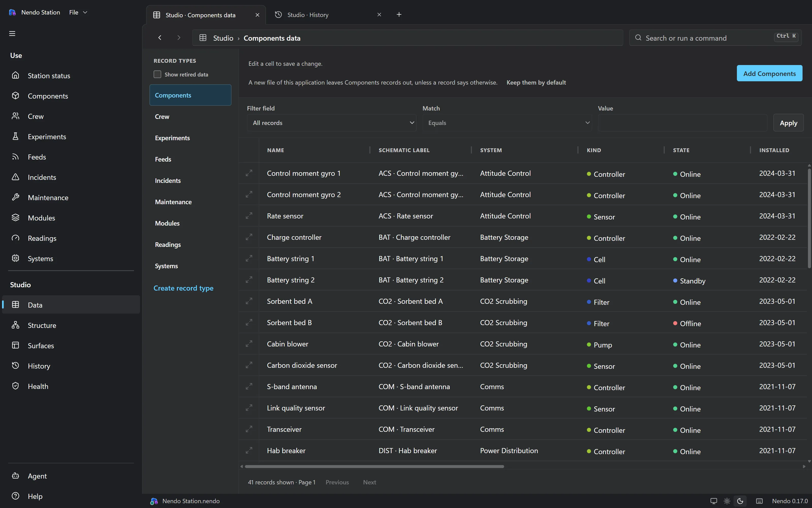The image size is (812, 508).
Task: Focus the filter Value input field
Action: coord(682,123)
